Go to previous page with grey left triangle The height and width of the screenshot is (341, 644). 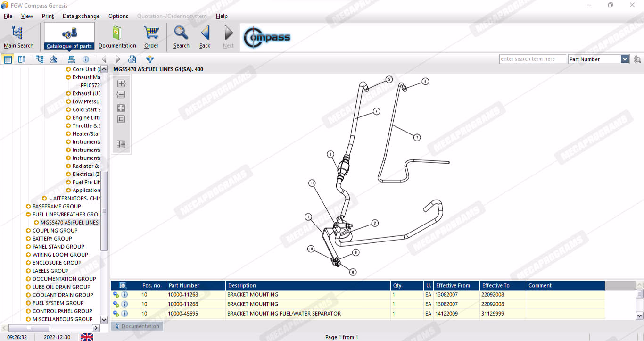[x=104, y=59]
